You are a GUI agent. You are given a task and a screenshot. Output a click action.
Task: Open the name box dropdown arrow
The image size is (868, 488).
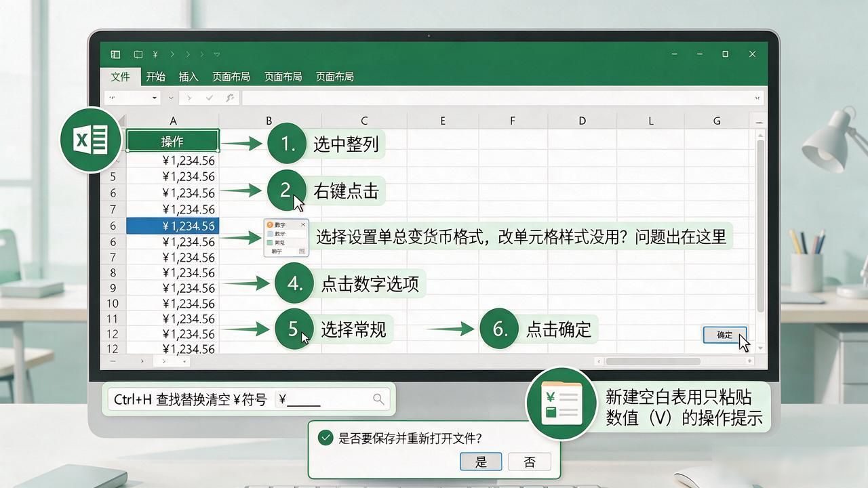[155, 98]
